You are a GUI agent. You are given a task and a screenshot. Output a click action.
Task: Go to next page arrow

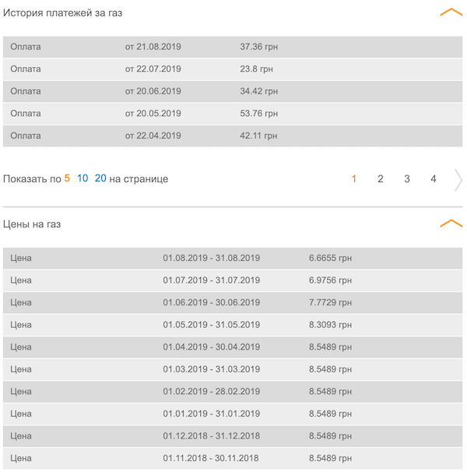pos(458,180)
